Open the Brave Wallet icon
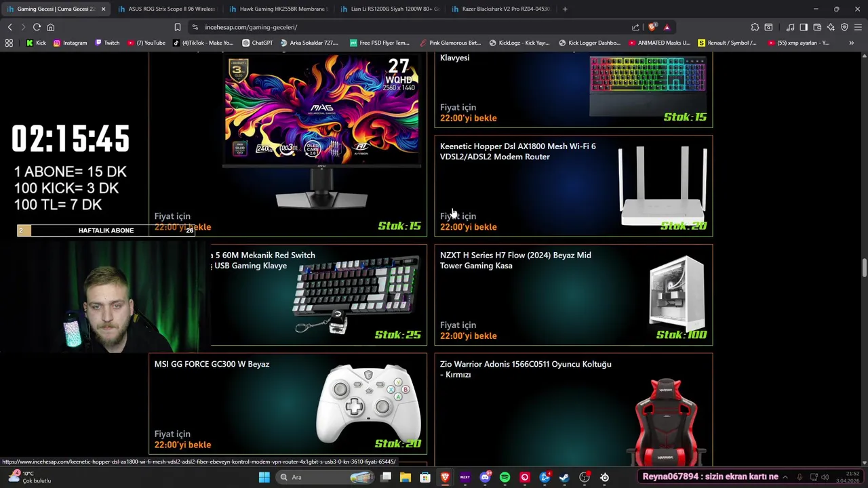868x488 pixels. (x=817, y=27)
